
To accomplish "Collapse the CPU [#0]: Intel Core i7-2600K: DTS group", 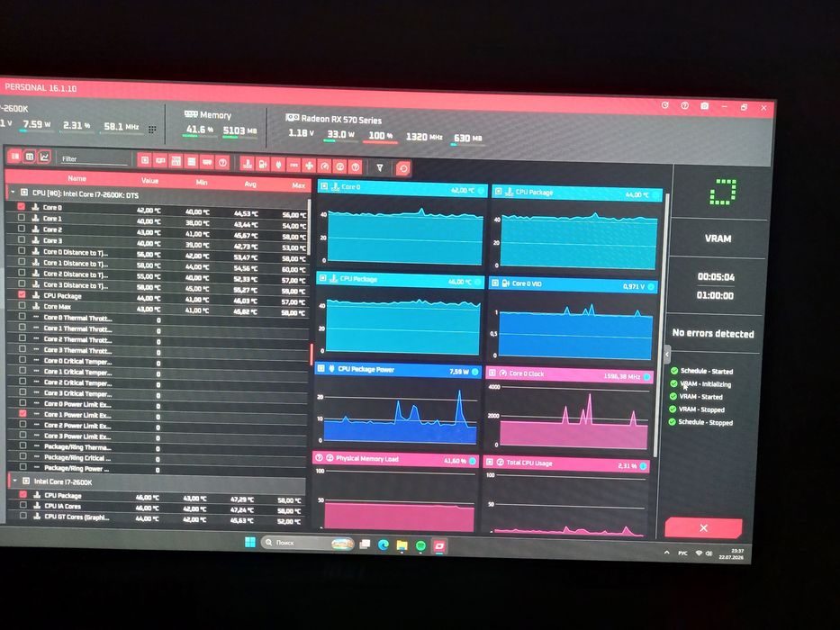I will pos(13,191).
